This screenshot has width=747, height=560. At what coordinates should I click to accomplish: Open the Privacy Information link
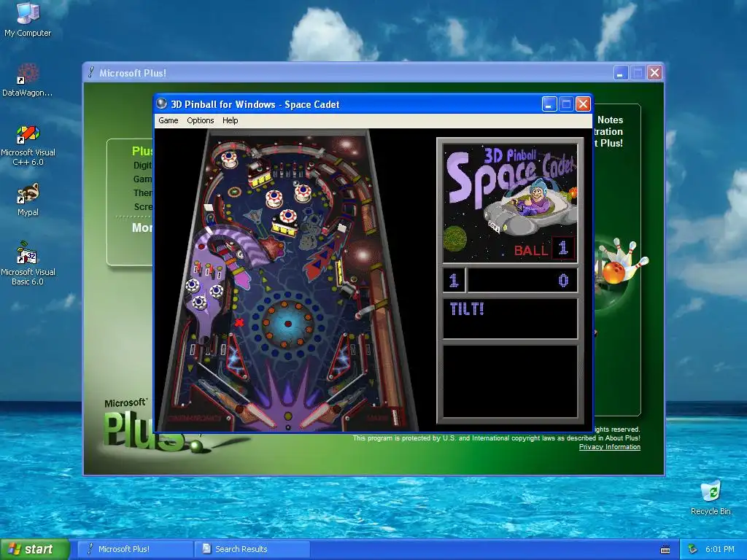coord(609,447)
